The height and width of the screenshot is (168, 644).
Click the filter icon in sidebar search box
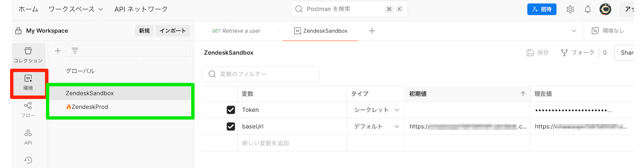(x=75, y=51)
